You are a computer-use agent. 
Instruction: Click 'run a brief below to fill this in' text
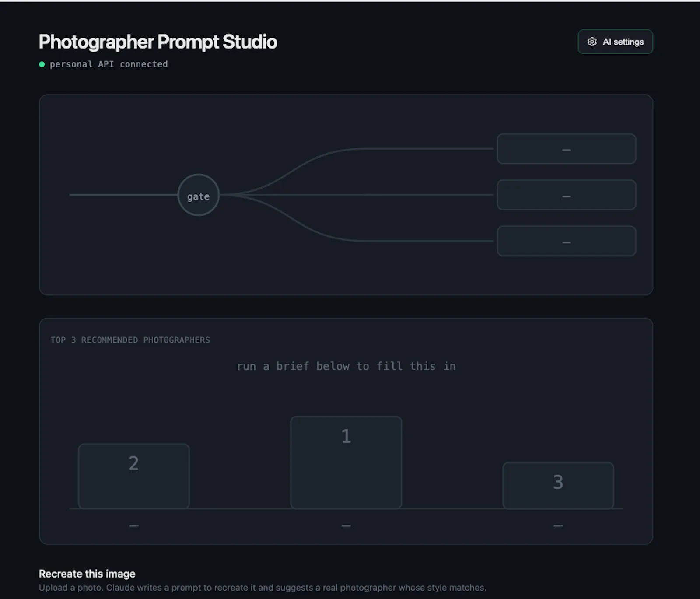(x=346, y=366)
